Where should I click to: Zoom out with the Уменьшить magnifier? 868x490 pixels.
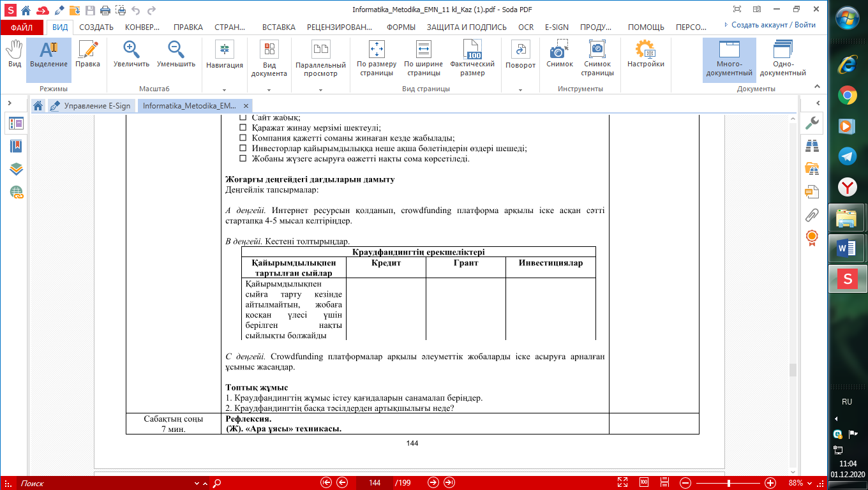pyautogui.click(x=176, y=54)
